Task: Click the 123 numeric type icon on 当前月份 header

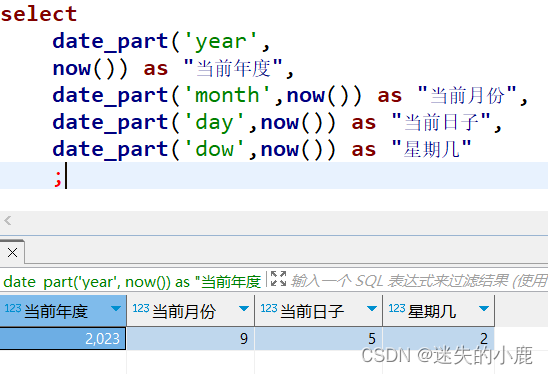Action: pos(141,308)
